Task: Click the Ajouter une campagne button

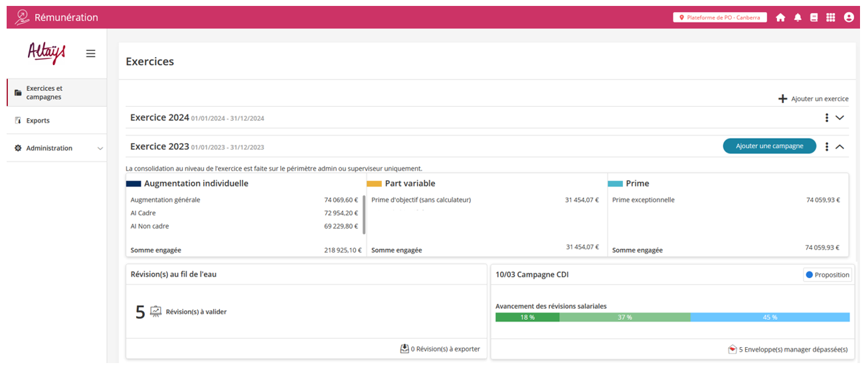Action: pos(769,146)
